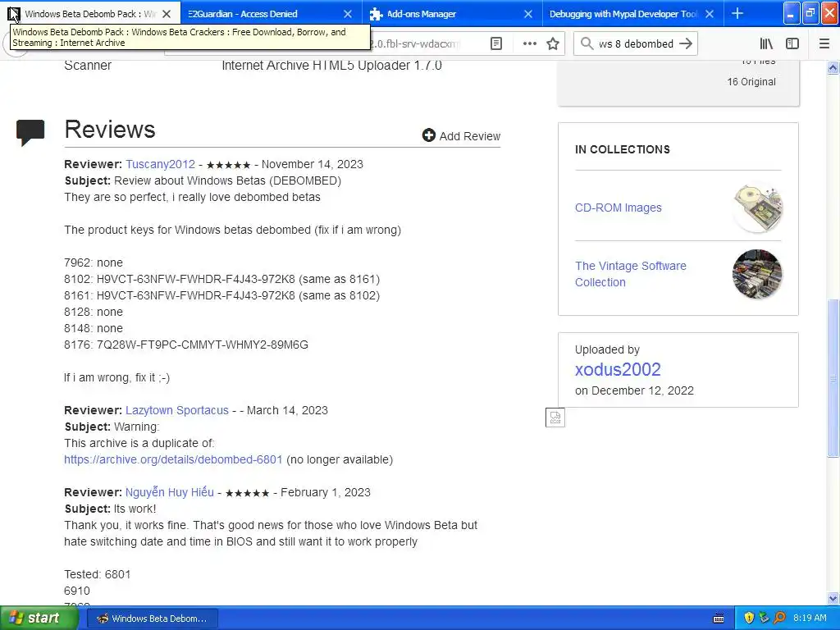This screenshot has width=840, height=630.
Task: Click the vertical scrollbar thumb
Action: pyautogui.click(x=833, y=378)
